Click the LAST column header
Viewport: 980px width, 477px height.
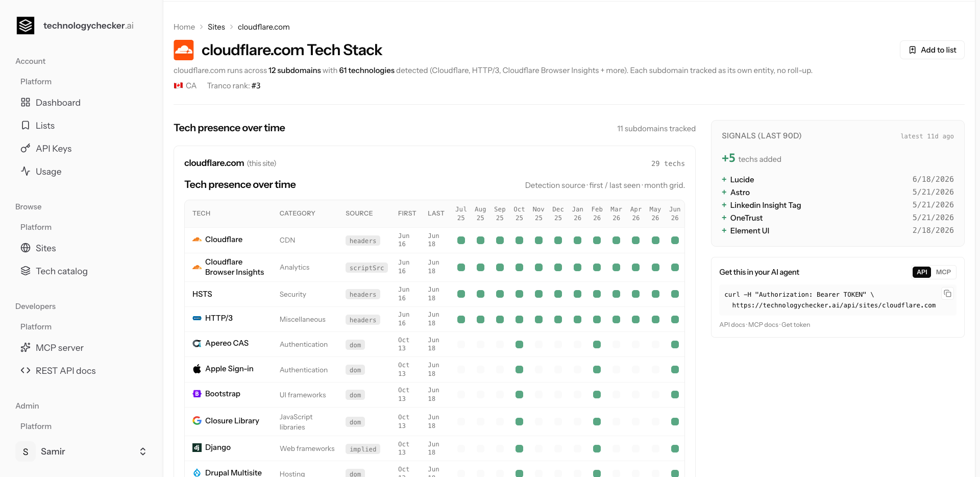(x=436, y=213)
